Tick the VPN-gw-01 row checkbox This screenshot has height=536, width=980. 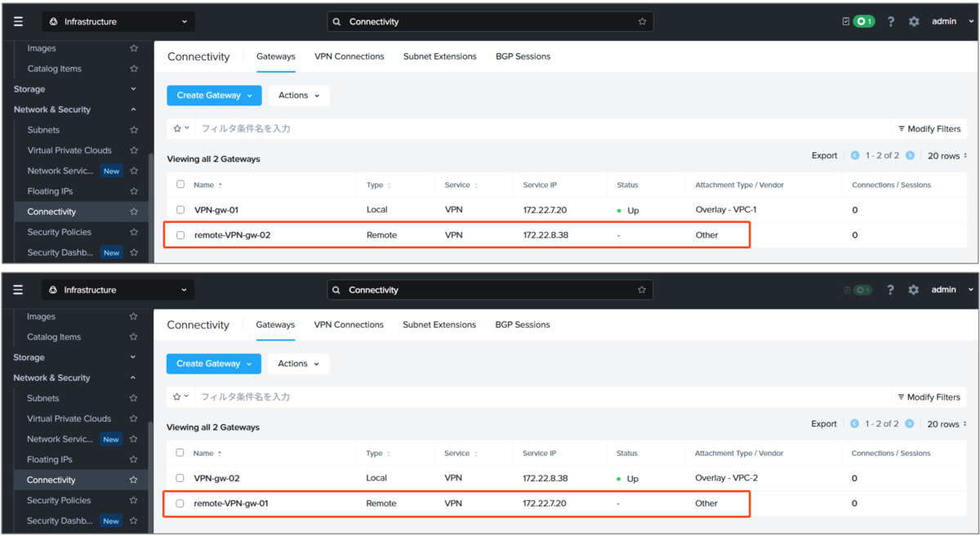pyautogui.click(x=180, y=210)
